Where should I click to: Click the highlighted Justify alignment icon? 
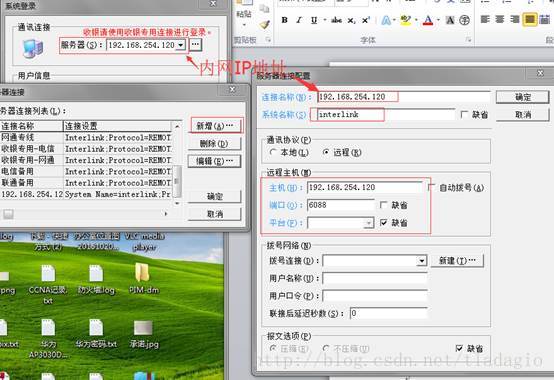tap(530, 19)
